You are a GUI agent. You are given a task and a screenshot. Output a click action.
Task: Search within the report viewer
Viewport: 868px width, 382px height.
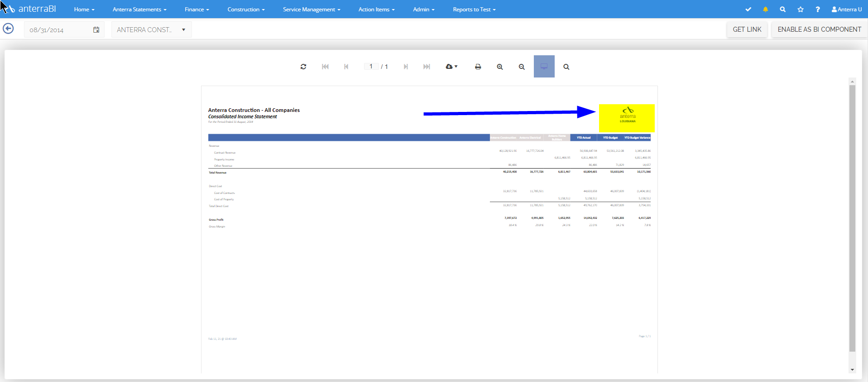tap(566, 67)
